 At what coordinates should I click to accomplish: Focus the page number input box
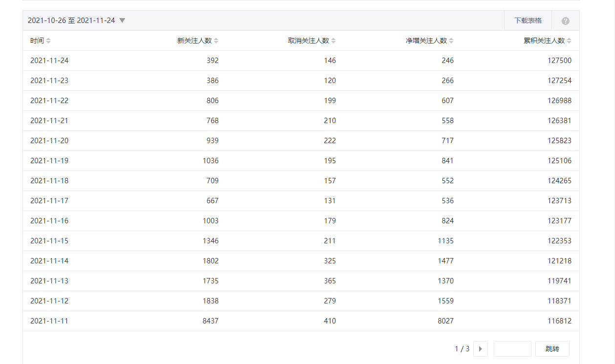tap(512, 349)
